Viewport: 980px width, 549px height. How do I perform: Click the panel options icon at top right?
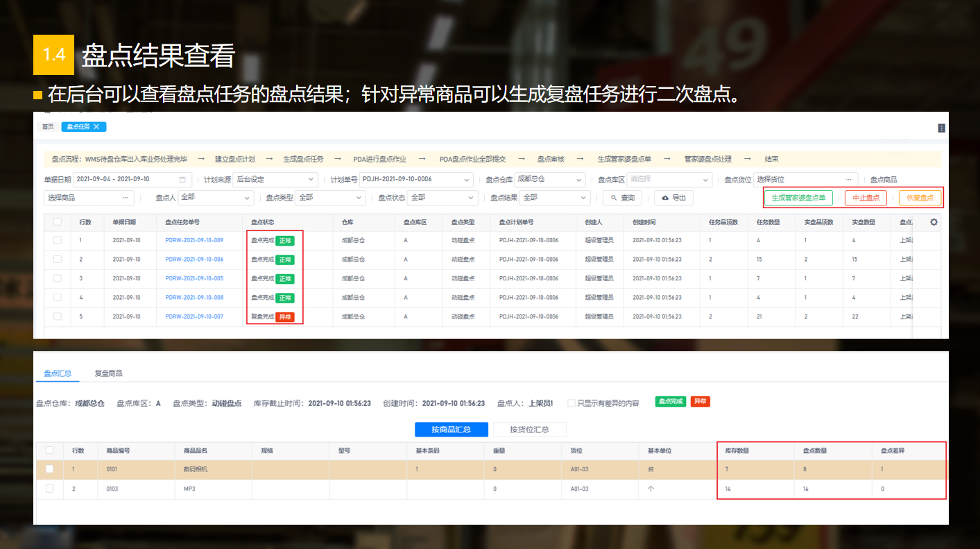[x=941, y=128]
